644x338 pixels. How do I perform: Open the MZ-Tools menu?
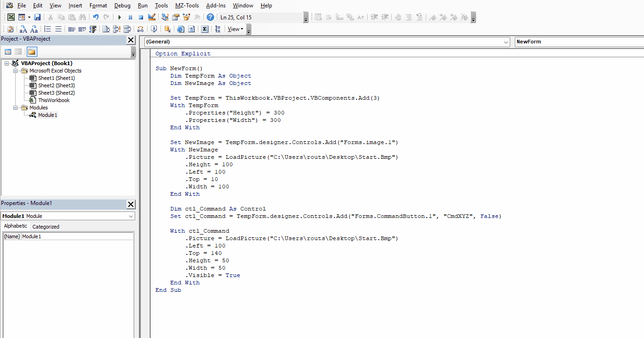coord(187,5)
